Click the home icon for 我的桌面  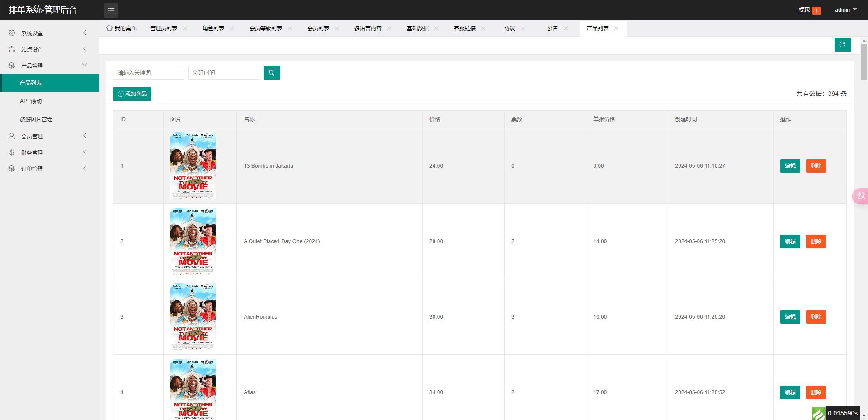109,28
